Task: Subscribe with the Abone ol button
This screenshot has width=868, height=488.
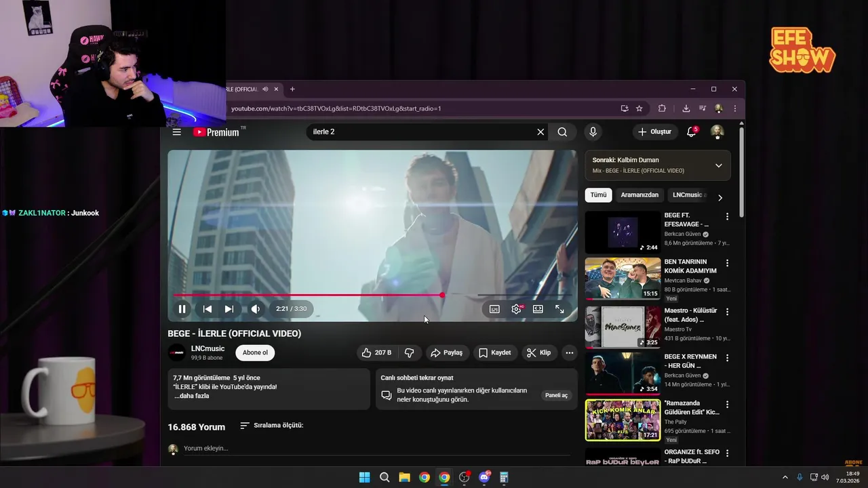Action: tap(255, 352)
